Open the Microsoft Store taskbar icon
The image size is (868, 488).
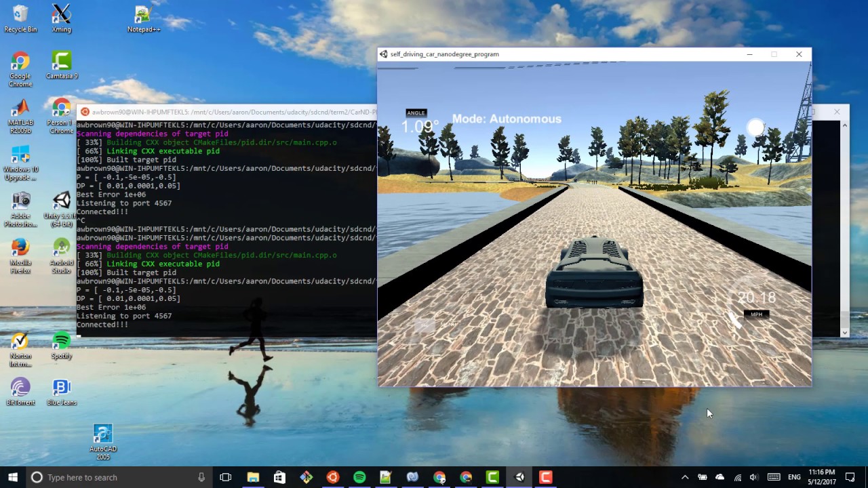click(x=279, y=477)
